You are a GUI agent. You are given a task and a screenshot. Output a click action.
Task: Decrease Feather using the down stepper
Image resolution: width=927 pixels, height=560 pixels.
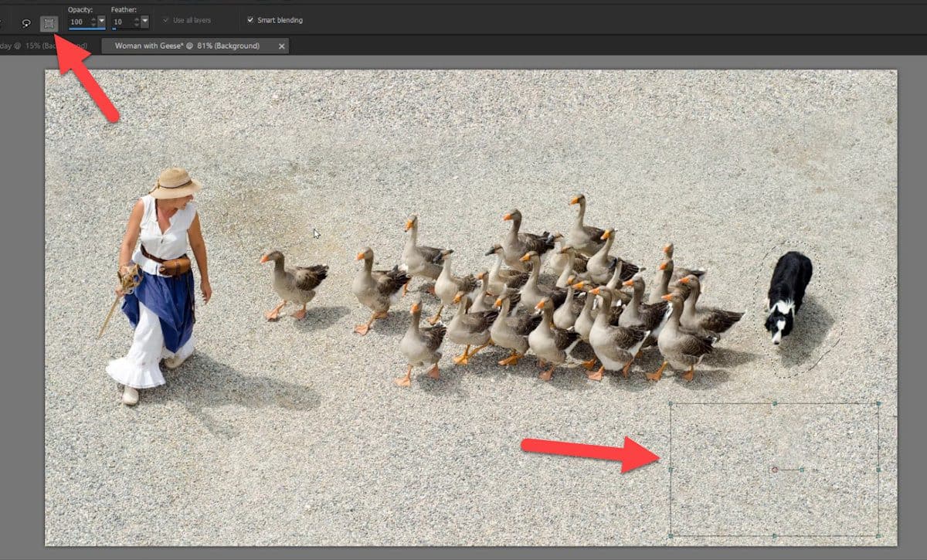[136, 25]
